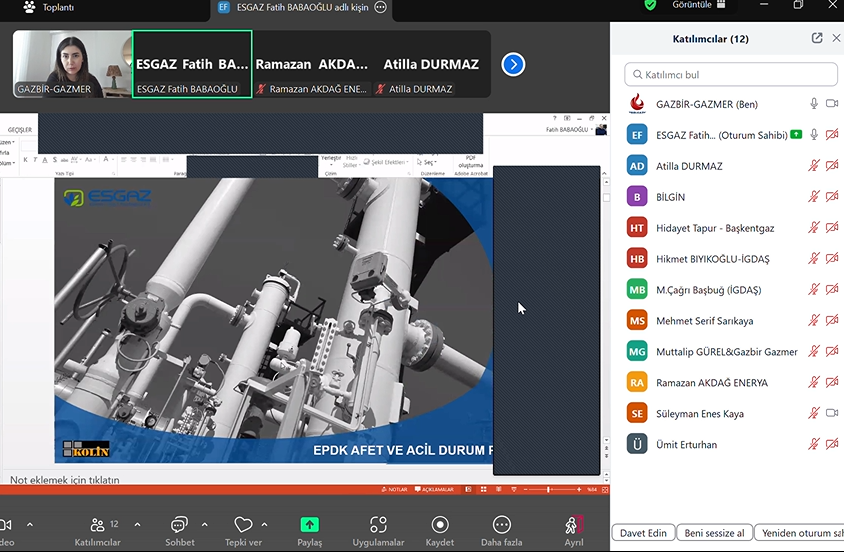The height and width of the screenshot is (552, 844).
Task: Show next video thumbnails with blue arrow
Action: (514, 65)
